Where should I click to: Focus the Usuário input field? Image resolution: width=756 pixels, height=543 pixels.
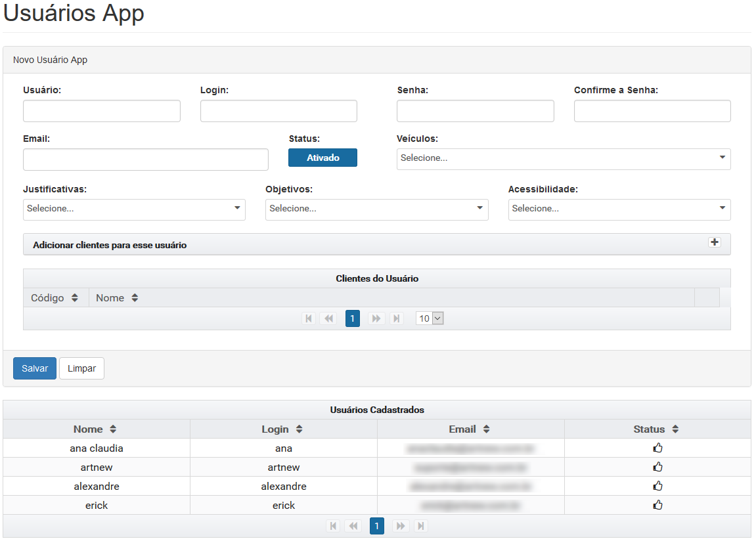point(102,111)
